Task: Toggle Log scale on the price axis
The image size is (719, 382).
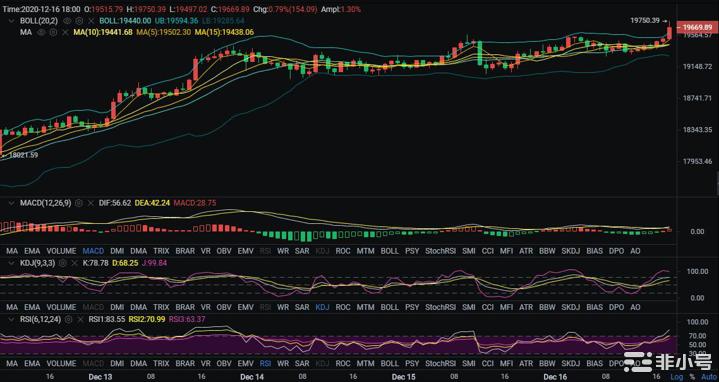Action: [677, 376]
